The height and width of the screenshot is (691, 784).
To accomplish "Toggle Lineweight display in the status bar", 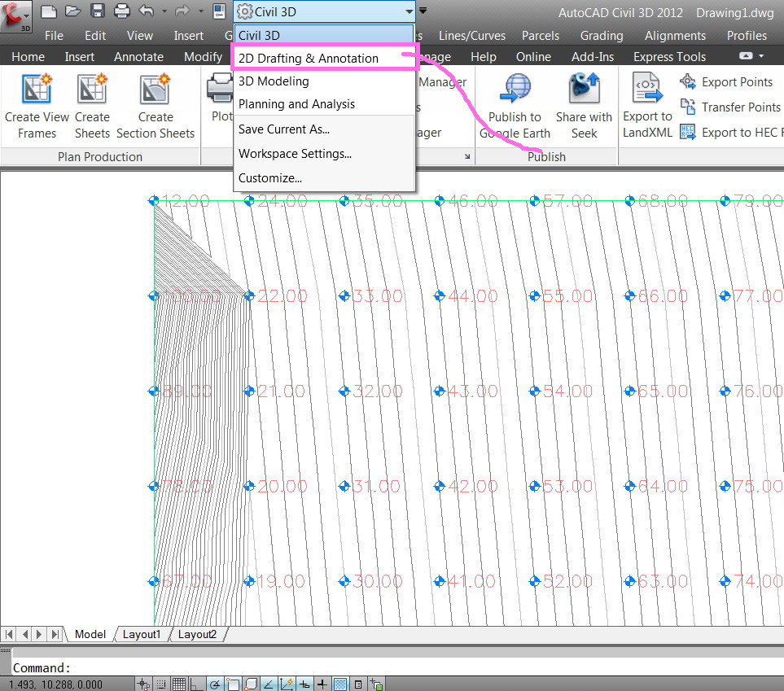I will pos(322,684).
